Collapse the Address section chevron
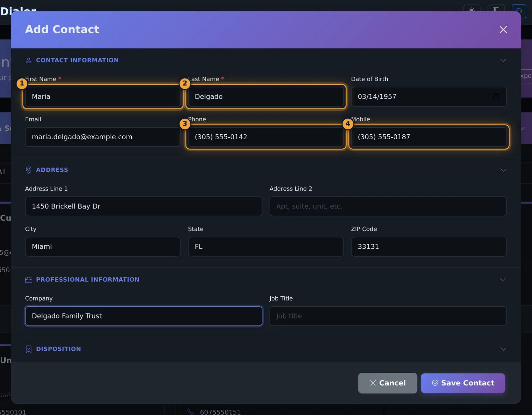The image size is (532, 415). click(503, 170)
